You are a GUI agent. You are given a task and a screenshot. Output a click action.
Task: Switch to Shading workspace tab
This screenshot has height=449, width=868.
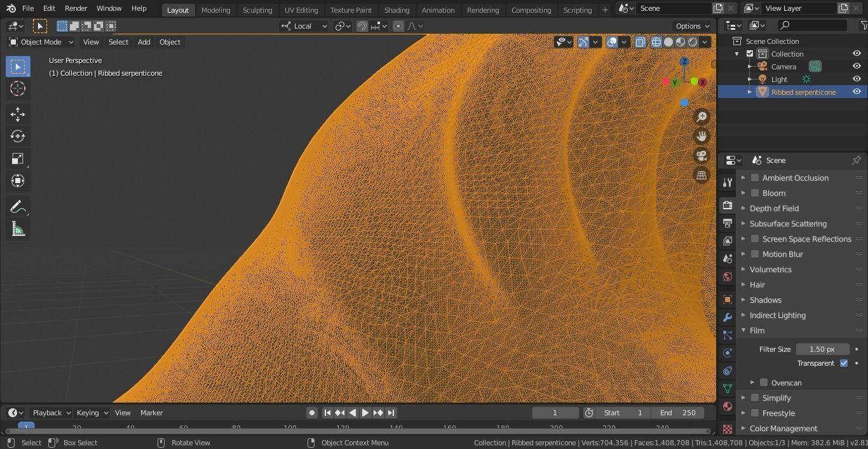coord(397,10)
